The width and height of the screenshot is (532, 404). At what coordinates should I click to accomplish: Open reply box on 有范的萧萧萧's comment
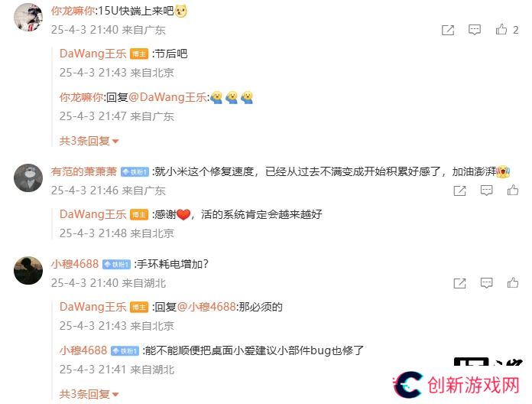pyautogui.click(x=486, y=191)
